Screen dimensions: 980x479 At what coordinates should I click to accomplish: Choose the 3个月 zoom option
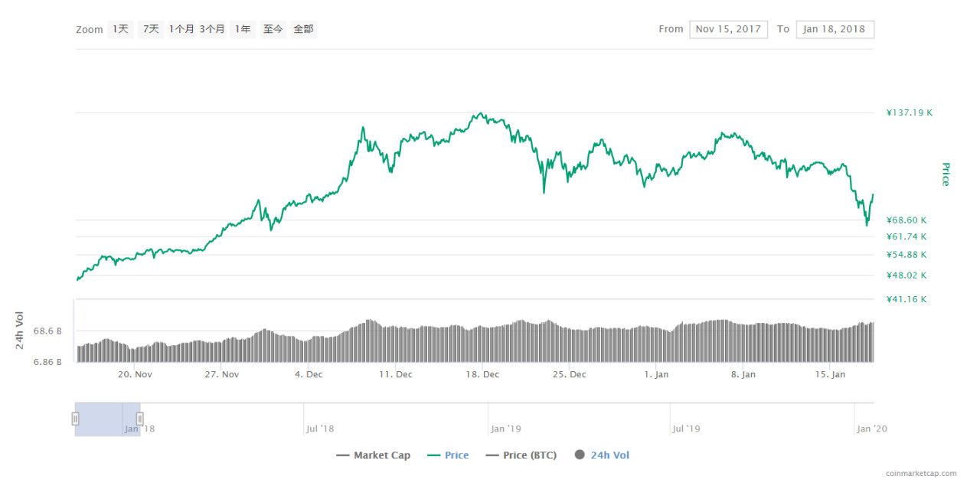pos(212,29)
